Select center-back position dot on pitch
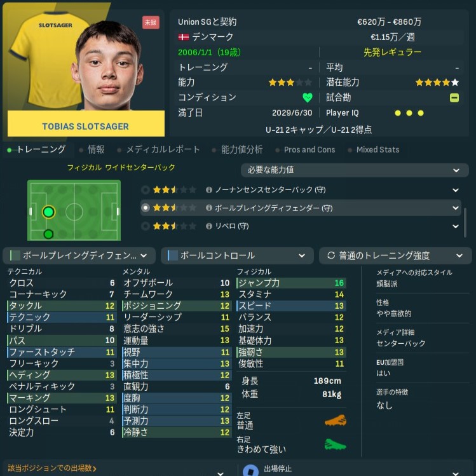The width and height of the screenshot is (476, 476). click(x=48, y=212)
